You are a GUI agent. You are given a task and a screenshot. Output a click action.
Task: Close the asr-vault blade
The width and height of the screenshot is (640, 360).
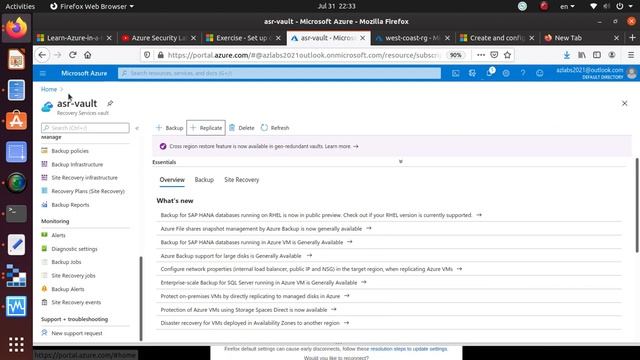point(624,103)
